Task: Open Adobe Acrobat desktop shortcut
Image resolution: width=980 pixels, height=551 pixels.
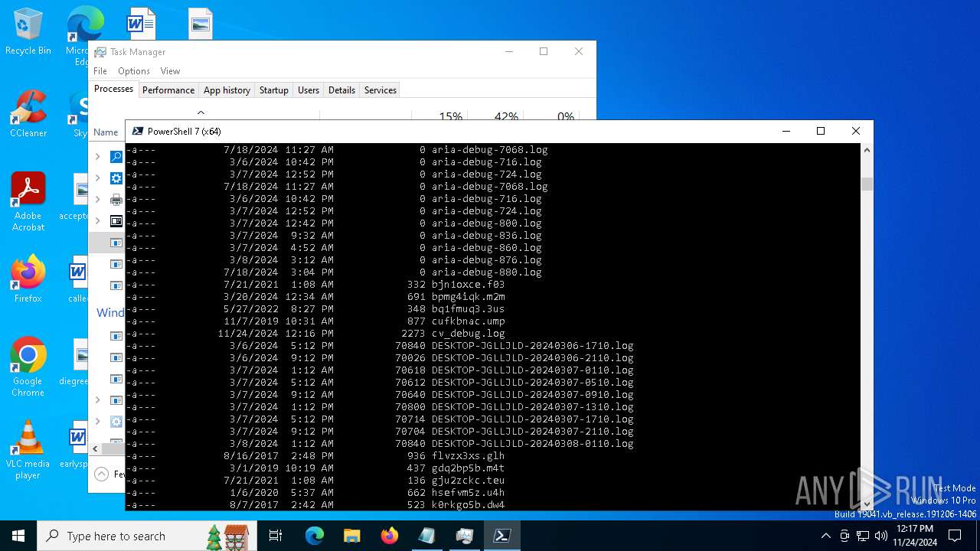Action: (28, 201)
